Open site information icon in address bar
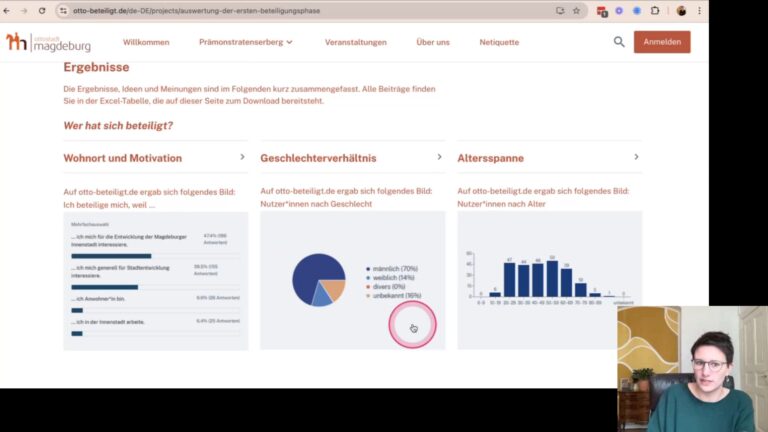The width and height of the screenshot is (768, 432). coord(63,11)
